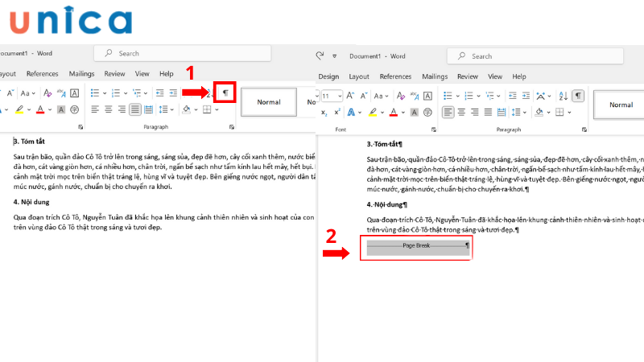Toggle Show/Hide ¶ marks in right window
The width and height of the screenshot is (644, 362).
pyautogui.click(x=578, y=96)
